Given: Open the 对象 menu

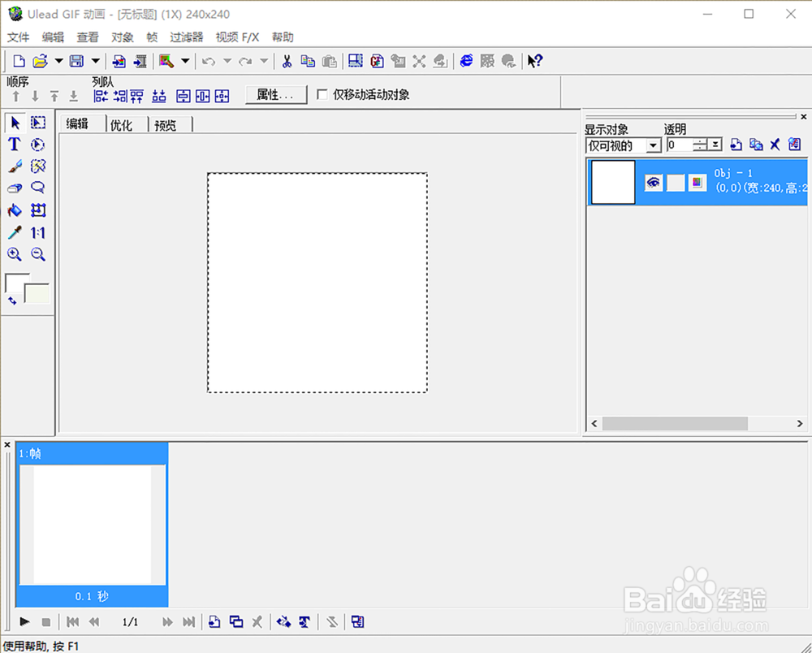Looking at the screenshot, I should pyautogui.click(x=123, y=37).
